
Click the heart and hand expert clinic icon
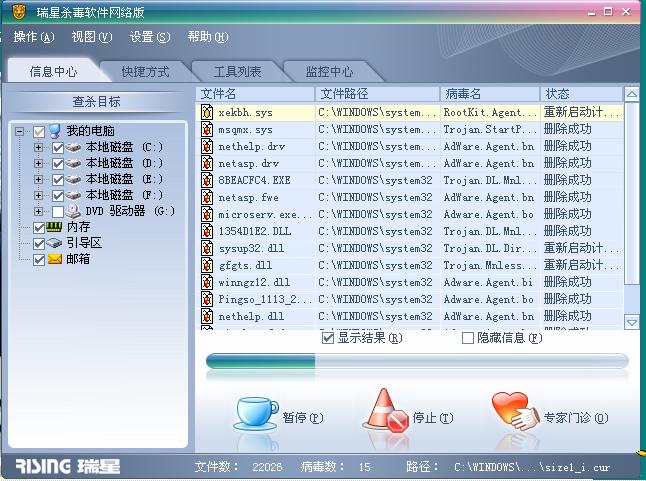[x=516, y=411]
